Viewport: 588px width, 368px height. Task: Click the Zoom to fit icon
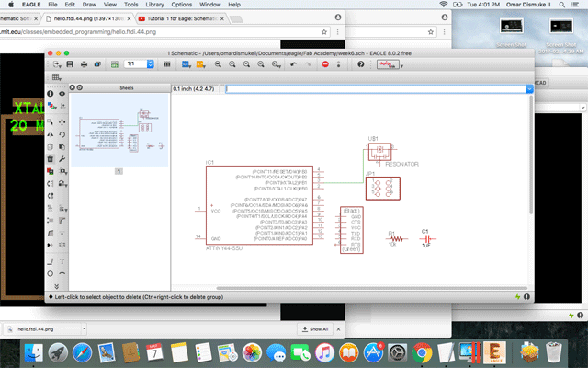pos(218,64)
